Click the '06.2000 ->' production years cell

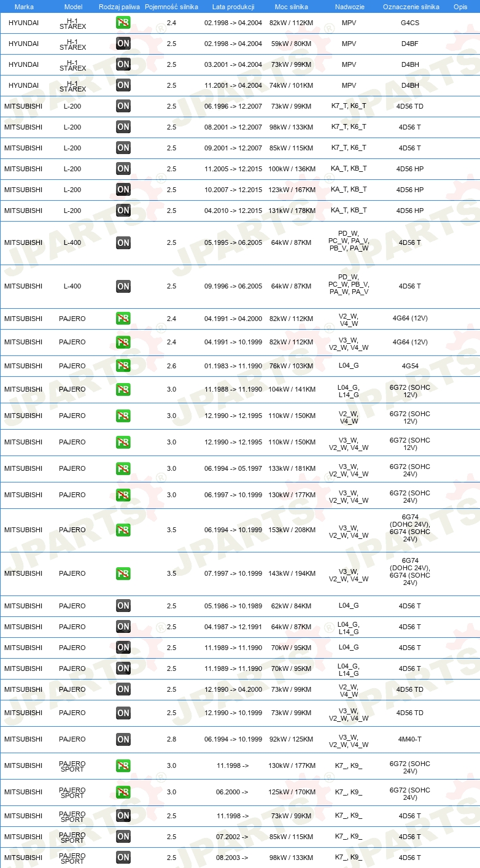point(232,792)
